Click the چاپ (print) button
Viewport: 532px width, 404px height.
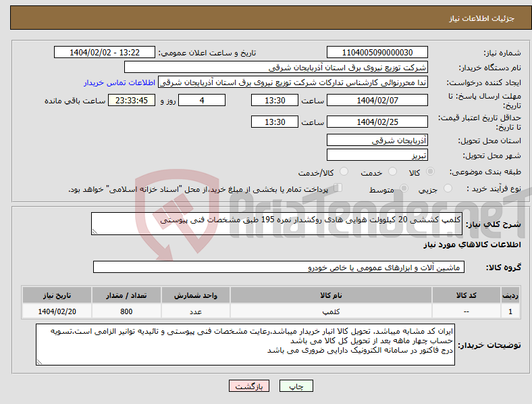pyautogui.click(x=296, y=386)
